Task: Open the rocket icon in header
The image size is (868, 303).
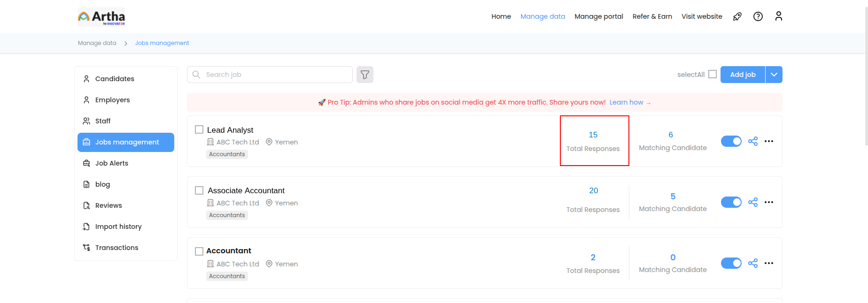Action: 737,16
